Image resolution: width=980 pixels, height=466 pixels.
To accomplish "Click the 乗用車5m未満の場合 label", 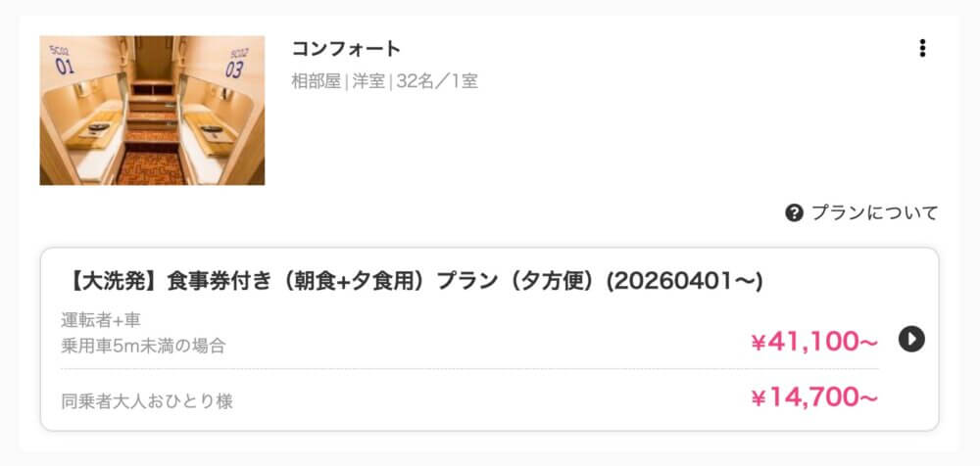I will click(143, 346).
